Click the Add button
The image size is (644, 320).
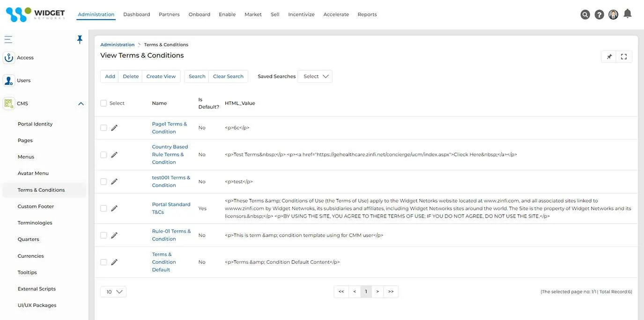pos(110,76)
